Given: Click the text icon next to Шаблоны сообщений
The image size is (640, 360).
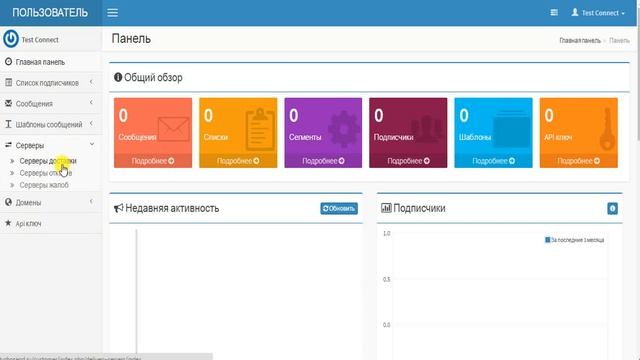Looking at the screenshot, I should [8, 124].
